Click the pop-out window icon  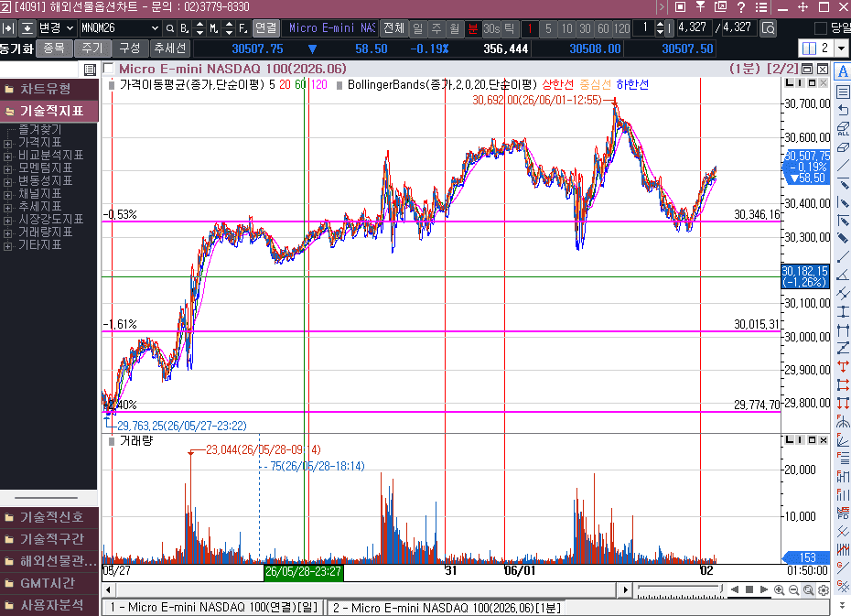[x=720, y=7]
